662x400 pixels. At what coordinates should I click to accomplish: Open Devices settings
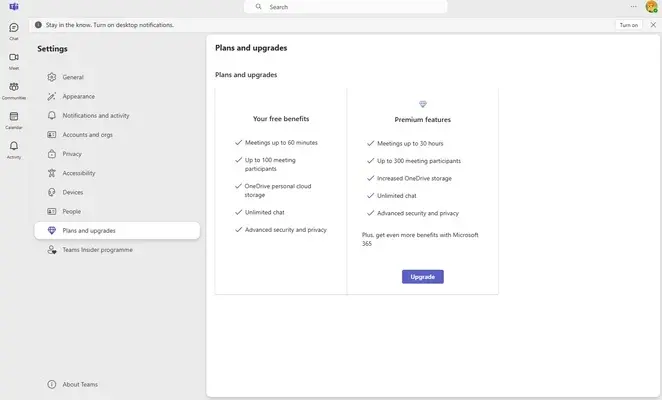(73, 192)
